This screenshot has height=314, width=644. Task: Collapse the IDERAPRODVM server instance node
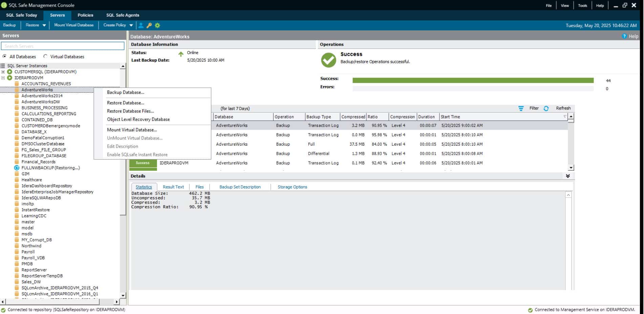tap(3, 78)
